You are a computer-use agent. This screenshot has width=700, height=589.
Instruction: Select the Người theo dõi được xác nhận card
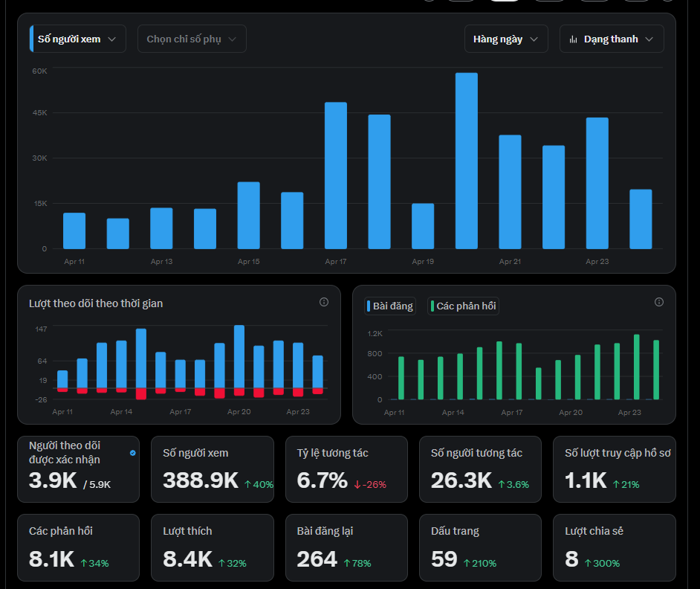point(78,469)
